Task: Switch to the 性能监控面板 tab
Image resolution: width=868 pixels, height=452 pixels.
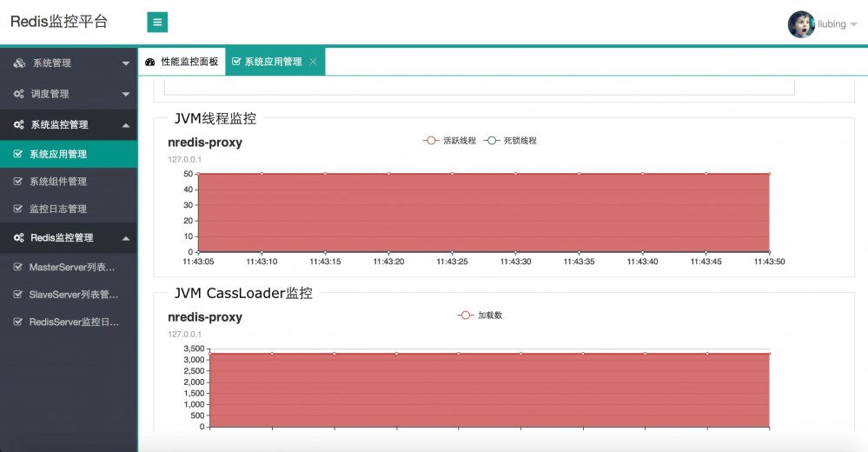Action: (182, 62)
